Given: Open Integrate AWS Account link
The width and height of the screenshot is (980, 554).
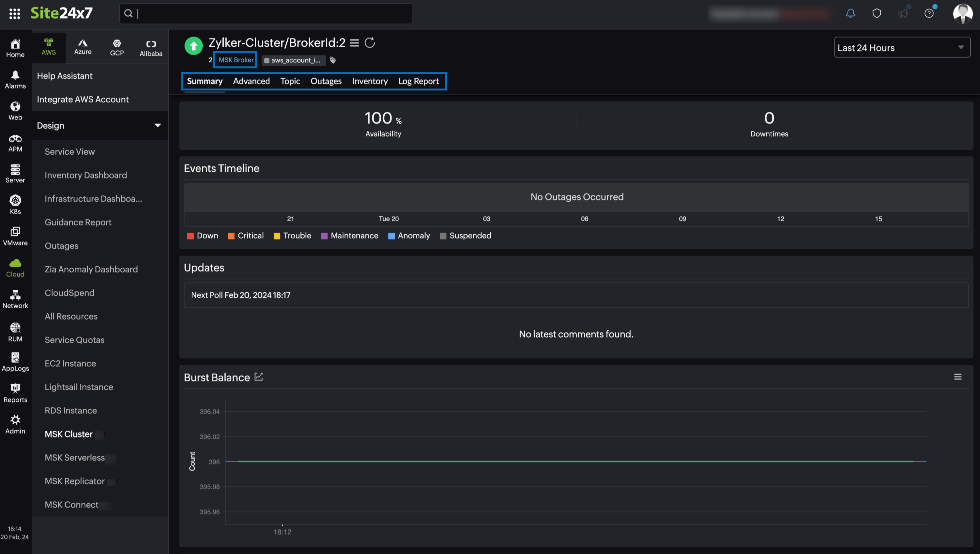Looking at the screenshot, I should coord(83,99).
